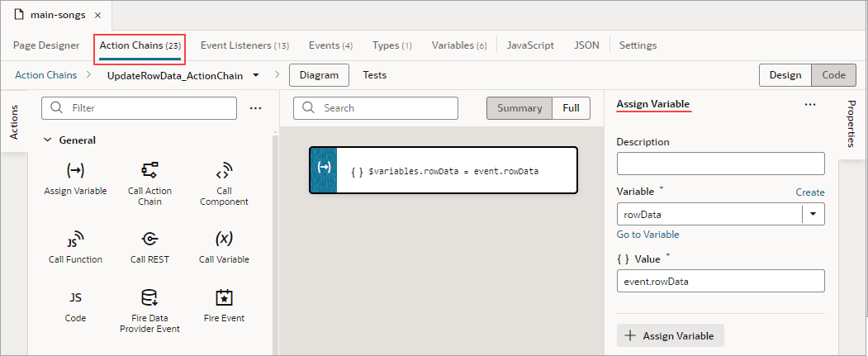868x356 pixels.
Task: Click the Create variable link
Action: (x=810, y=192)
